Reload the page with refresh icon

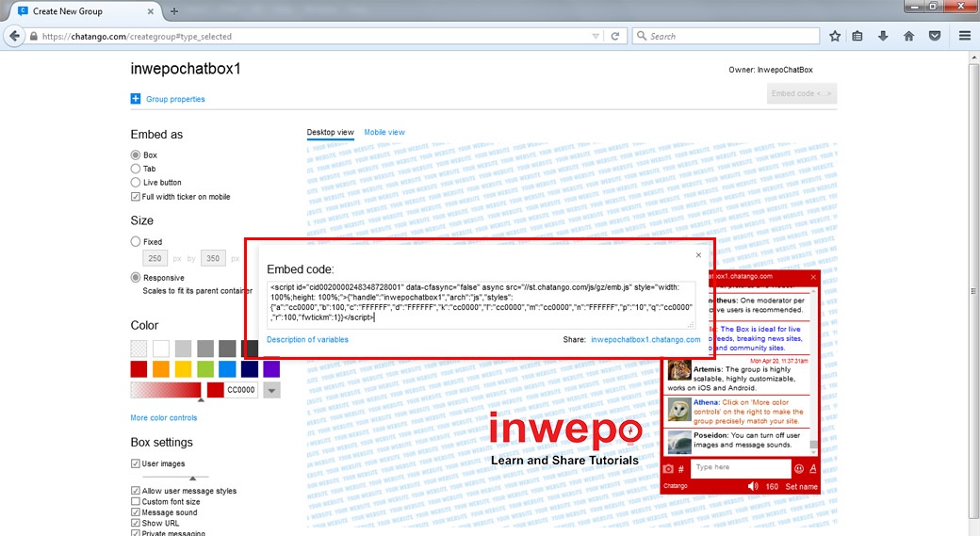(615, 36)
